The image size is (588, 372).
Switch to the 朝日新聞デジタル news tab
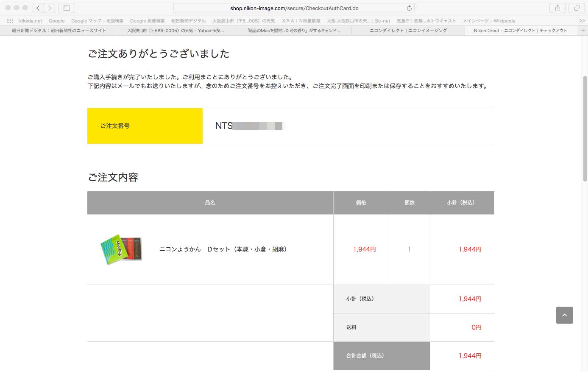(x=59, y=31)
